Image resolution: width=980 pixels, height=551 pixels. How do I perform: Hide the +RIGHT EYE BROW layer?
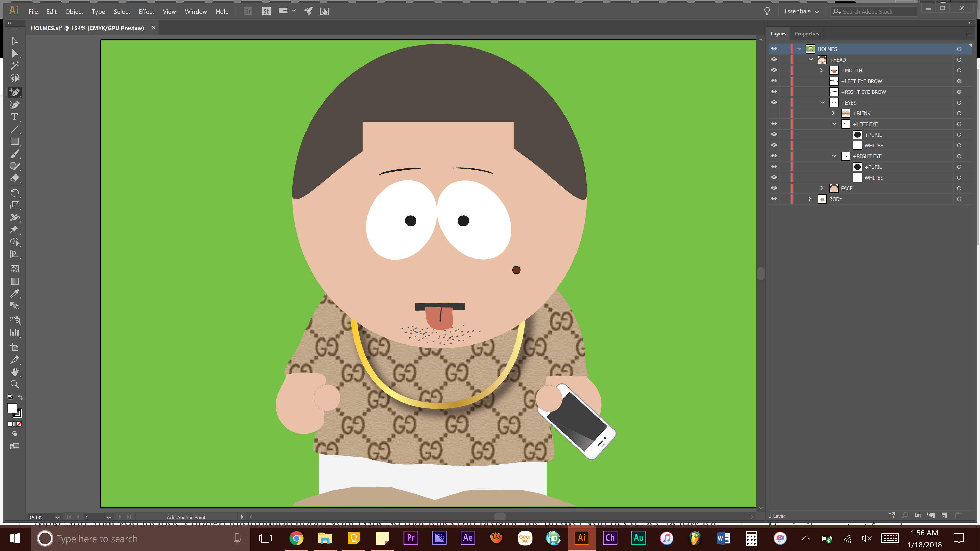click(x=774, y=92)
